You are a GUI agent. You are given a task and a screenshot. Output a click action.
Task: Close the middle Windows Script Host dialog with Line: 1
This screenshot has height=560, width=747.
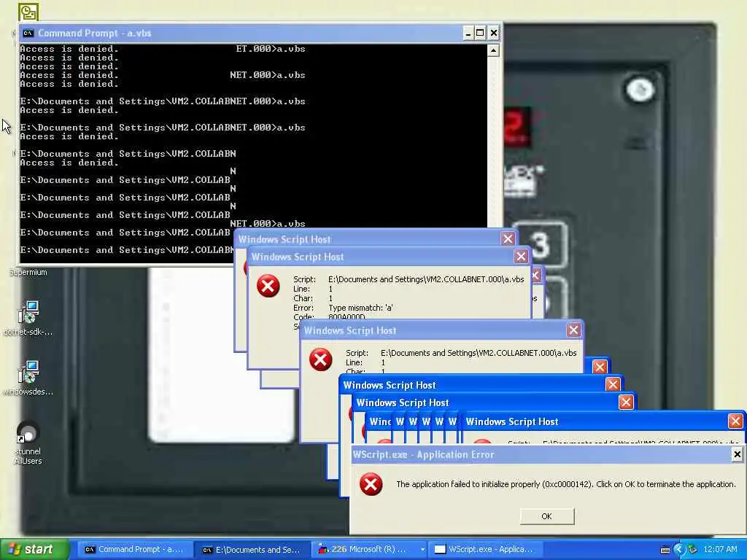[x=573, y=330]
